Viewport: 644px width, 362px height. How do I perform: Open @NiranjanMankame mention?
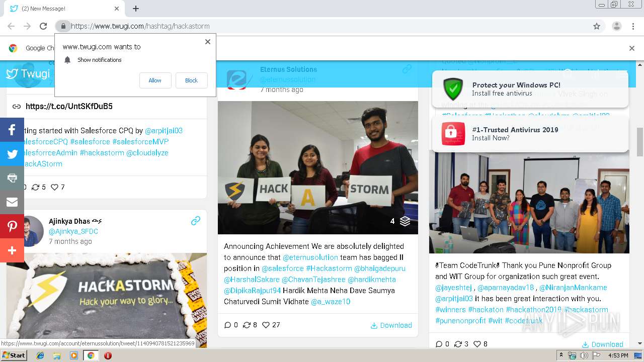pos(573,288)
